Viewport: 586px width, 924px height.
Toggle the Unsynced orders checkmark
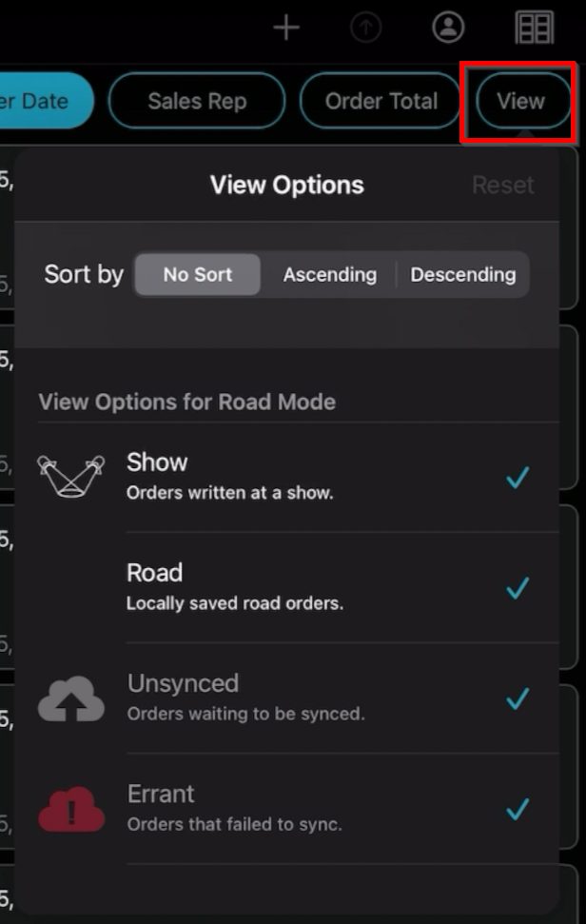pos(518,699)
